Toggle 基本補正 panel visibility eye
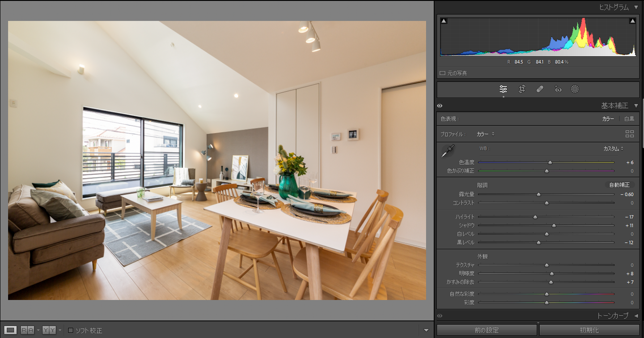The image size is (644, 338). pyautogui.click(x=440, y=106)
